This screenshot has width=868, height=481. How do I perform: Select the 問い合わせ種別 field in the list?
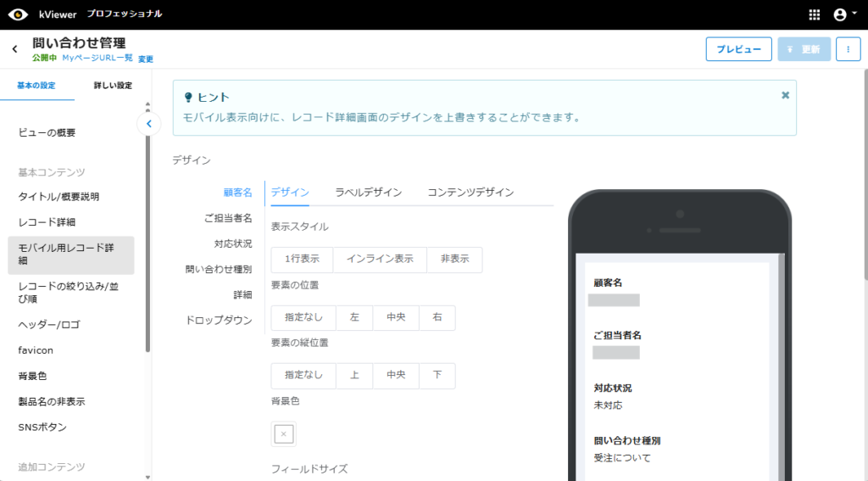219,269
